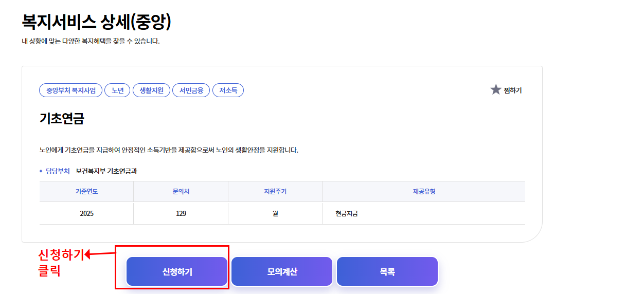This screenshot has width=644, height=294.
Task: Click the 지원주기 column header
Action: point(275,192)
